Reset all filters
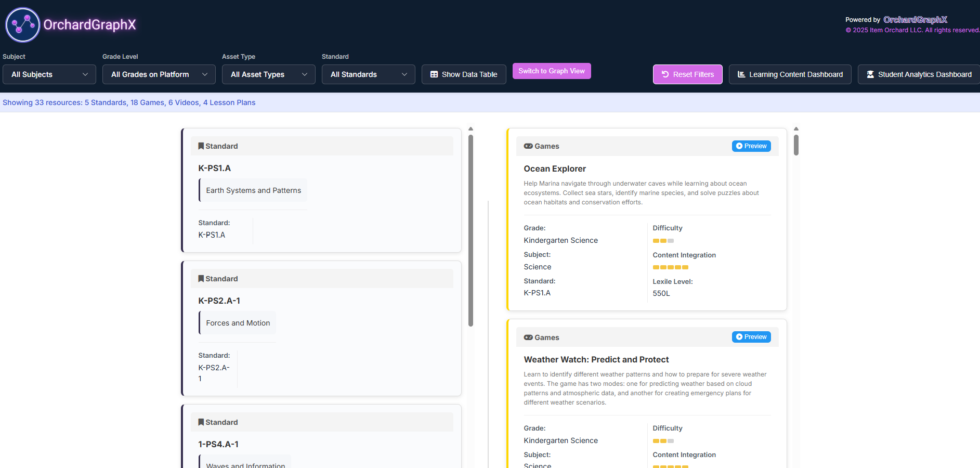980x468 pixels. [x=687, y=74]
